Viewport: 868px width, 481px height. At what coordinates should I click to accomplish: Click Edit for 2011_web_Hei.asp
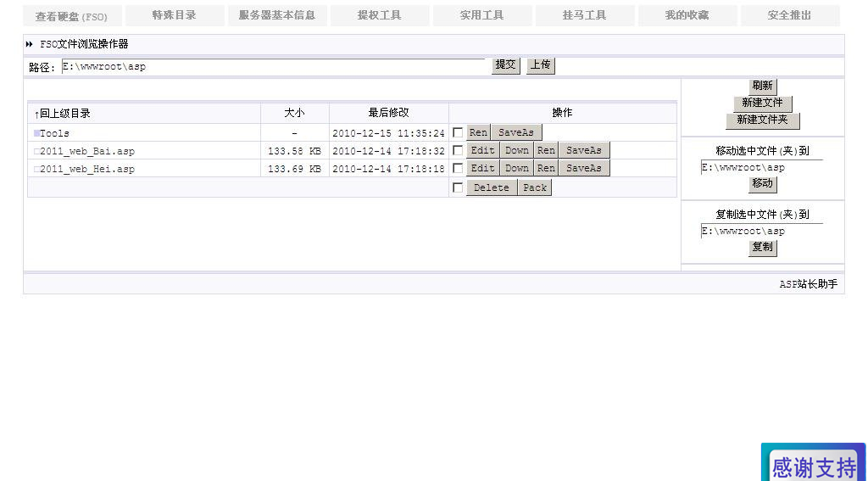tap(482, 169)
